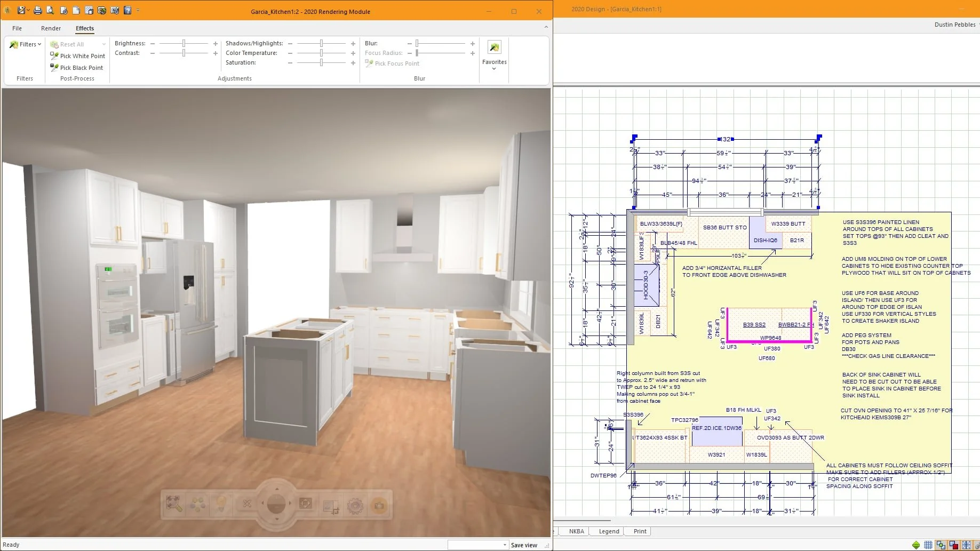Select the Print icon in the top toolbar

37,10
